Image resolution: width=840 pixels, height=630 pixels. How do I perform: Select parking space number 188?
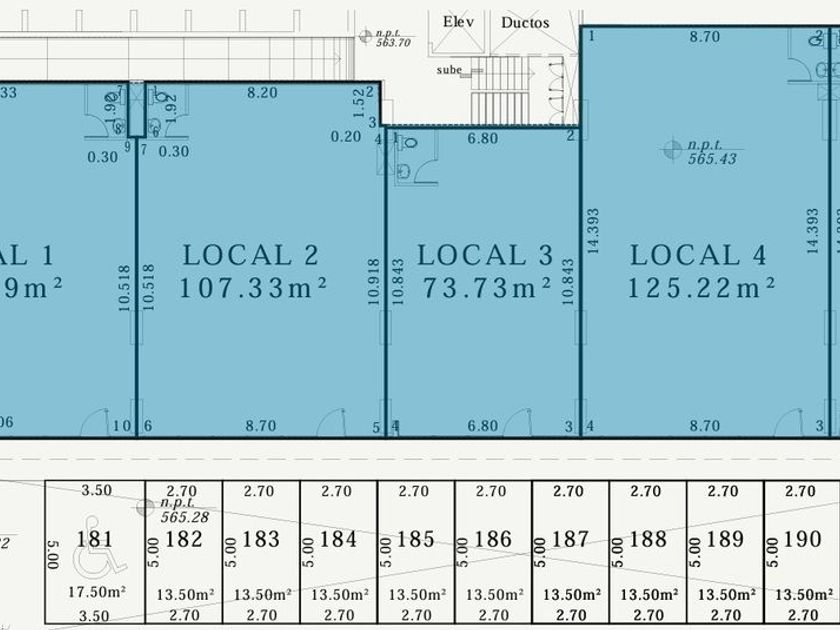pos(648,540)
